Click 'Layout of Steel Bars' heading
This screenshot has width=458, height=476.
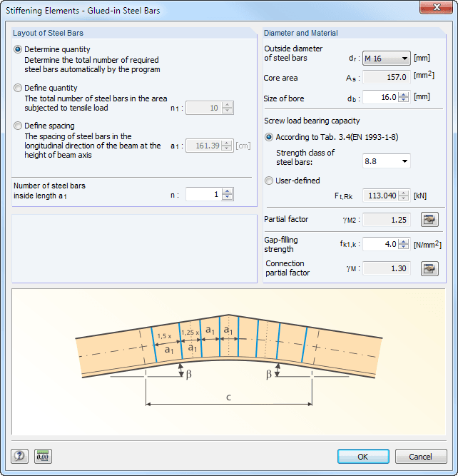coord(48,33)
